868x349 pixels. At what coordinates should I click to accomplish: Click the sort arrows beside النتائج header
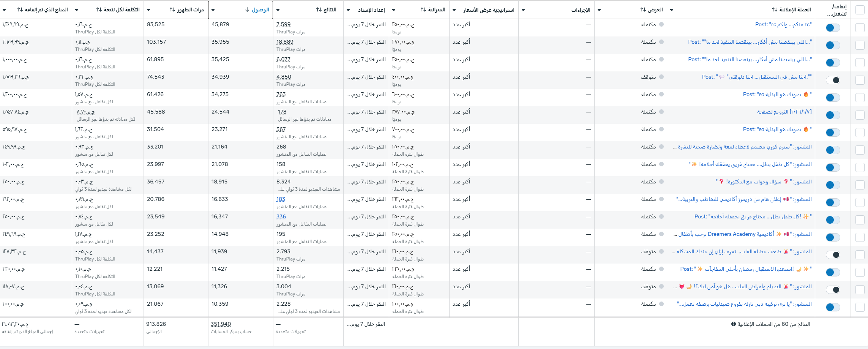point(319,9)
